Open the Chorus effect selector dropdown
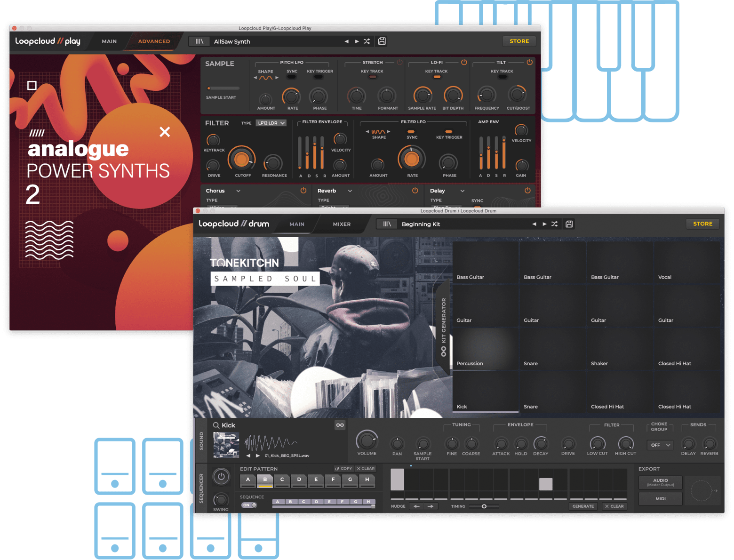The height and width of the screenshot is (560, 734). click(238, 191)
